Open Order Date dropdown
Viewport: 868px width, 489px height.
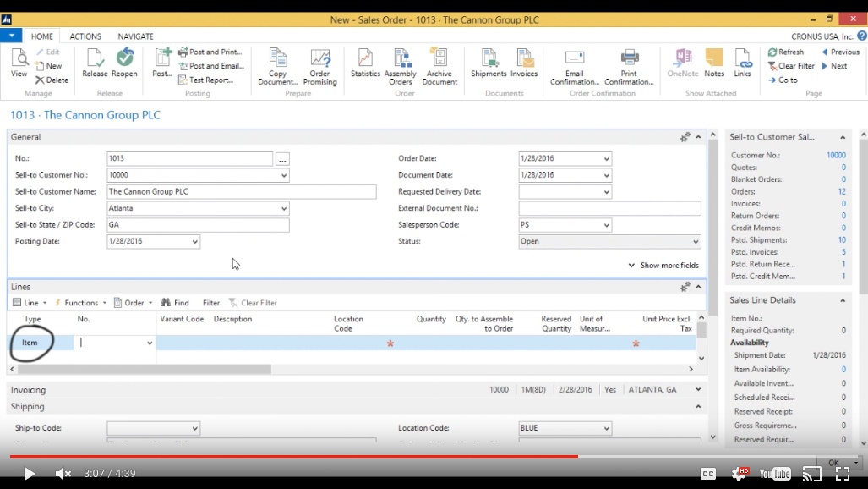click(x=606, y=158)
